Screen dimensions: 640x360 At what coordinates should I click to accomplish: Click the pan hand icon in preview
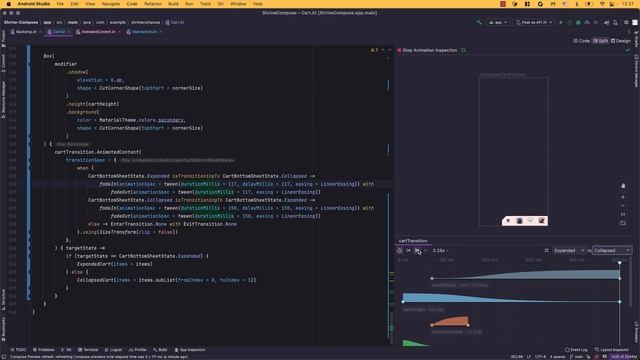pos(623,186)
